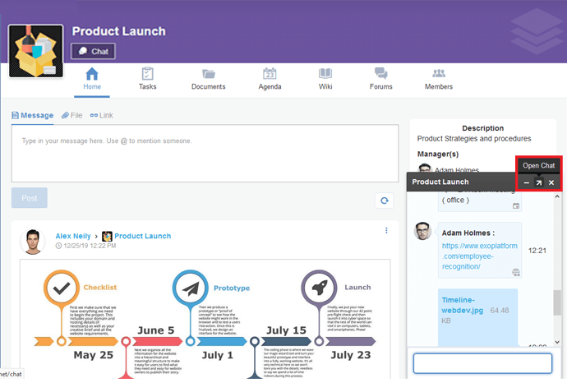
Task: Click the chat message input field
Action: click(482, 363)
